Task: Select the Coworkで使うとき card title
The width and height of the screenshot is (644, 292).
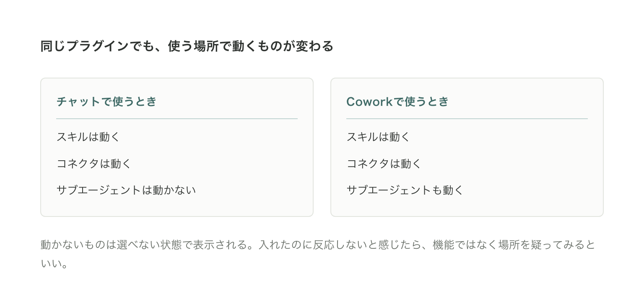Action: point(397,102)
